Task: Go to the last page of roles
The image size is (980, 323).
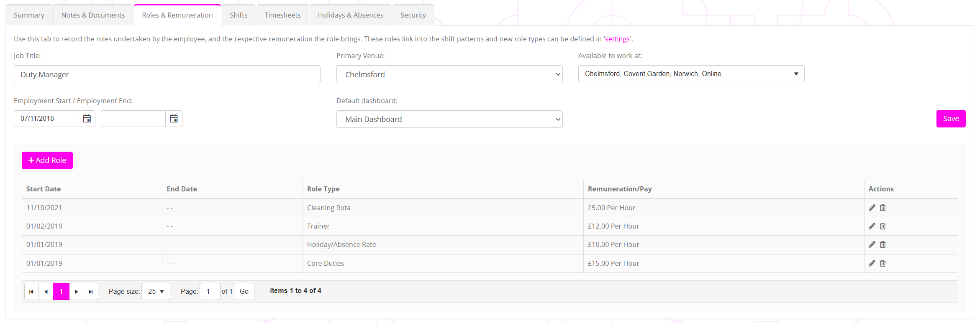Action: (x=91, y=292)
